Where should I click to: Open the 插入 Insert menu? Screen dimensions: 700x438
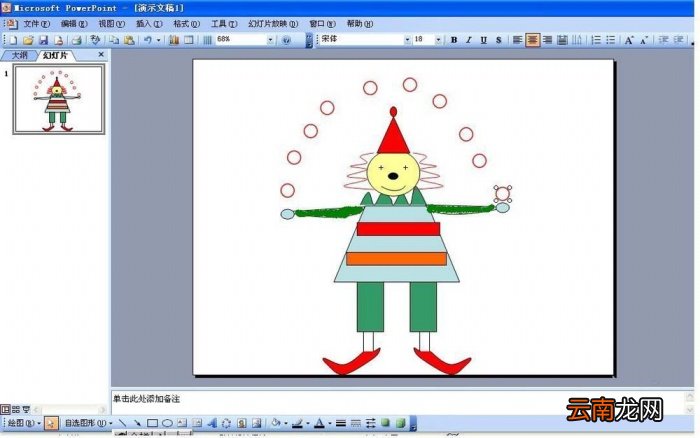point(149,24)
